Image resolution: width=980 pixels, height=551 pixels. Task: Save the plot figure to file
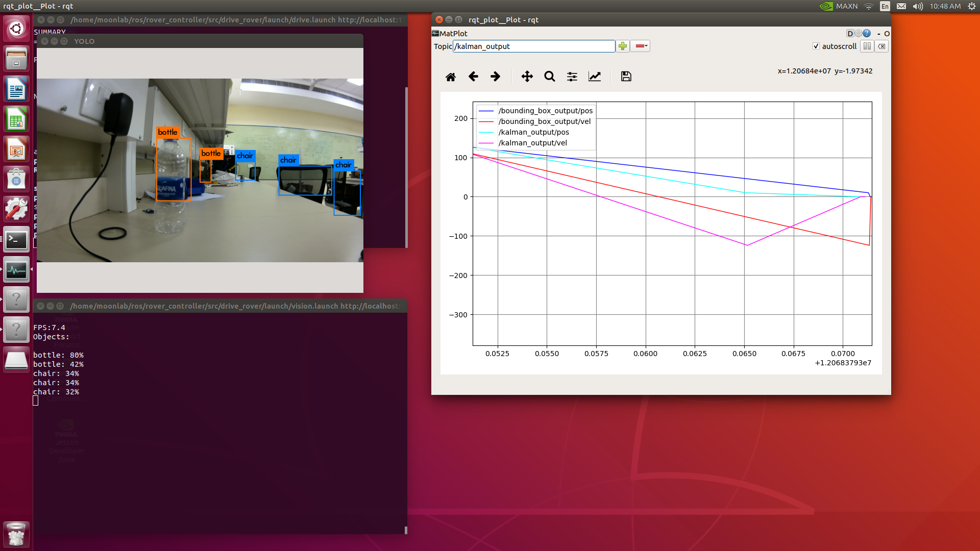[x=626, y=77]
